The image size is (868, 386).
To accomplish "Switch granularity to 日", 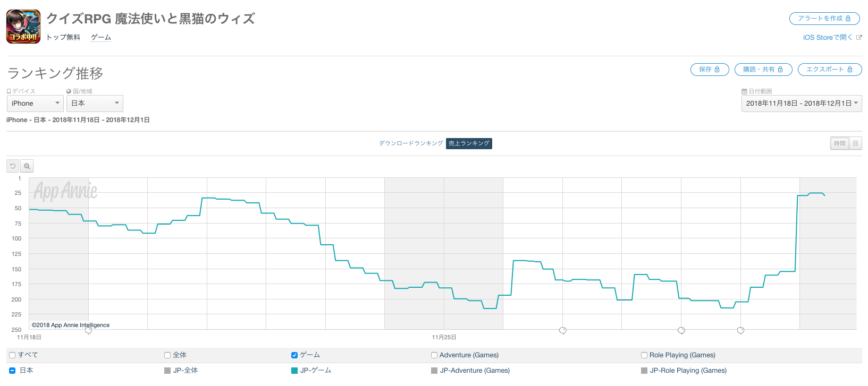I will click(856, 143).
